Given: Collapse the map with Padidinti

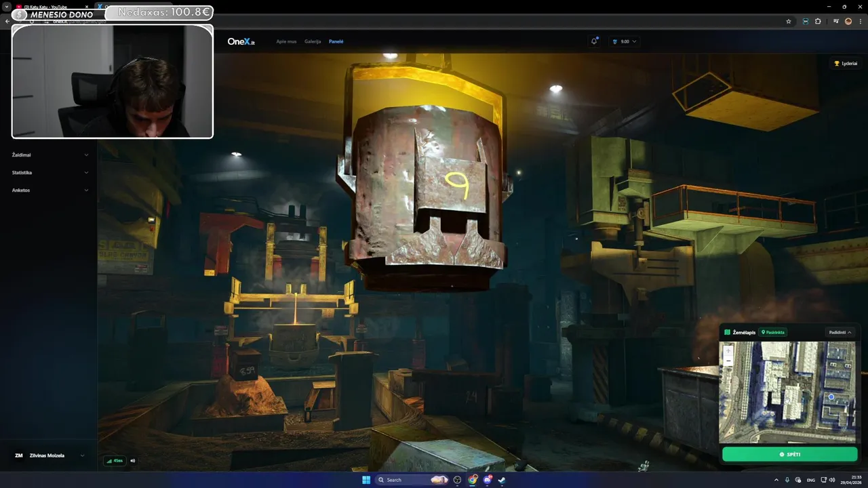Looking at the screenshot, I should click(840, 332).
